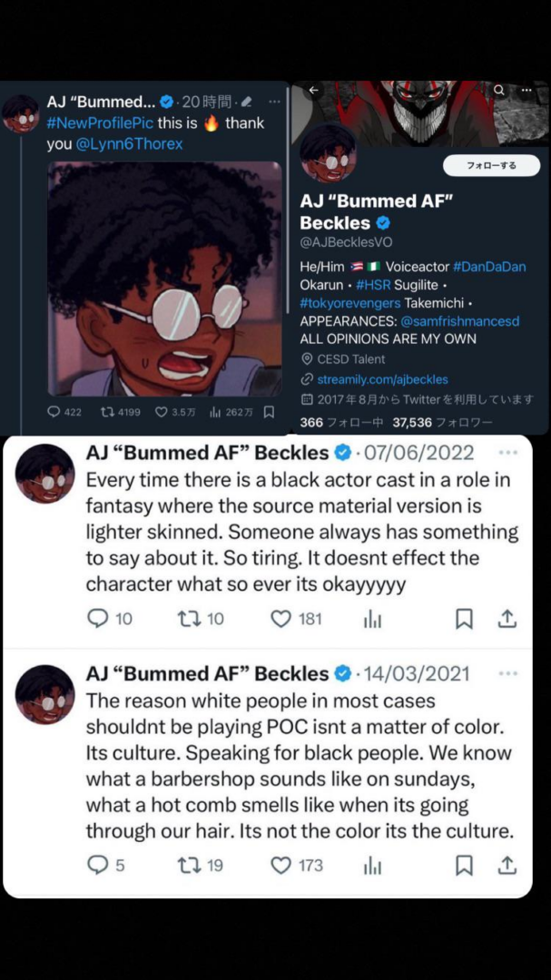Open the cartoon profile picture image in the tweet
The width and height of the screenshot is (551, 980).
point(164,279)
